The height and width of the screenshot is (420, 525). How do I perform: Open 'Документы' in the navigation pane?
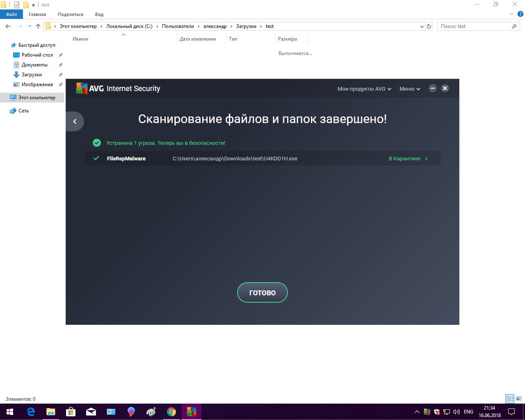[34, 65]
